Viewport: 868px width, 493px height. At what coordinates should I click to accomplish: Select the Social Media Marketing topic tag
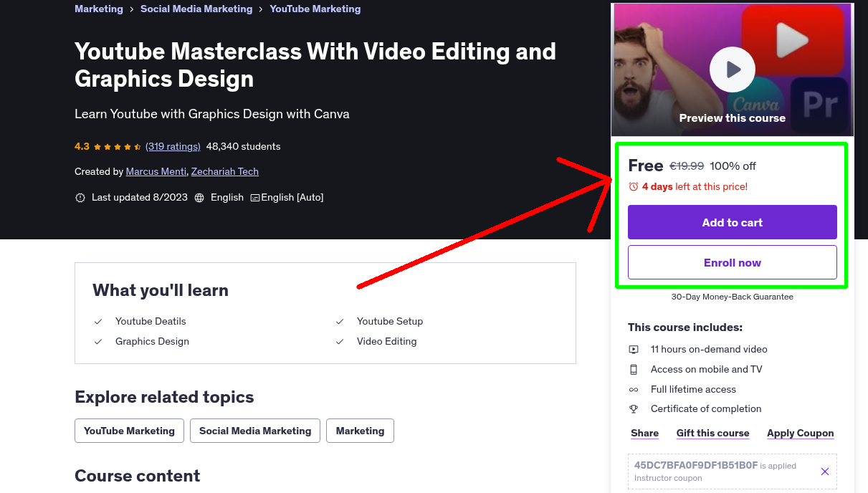point(255,431)
